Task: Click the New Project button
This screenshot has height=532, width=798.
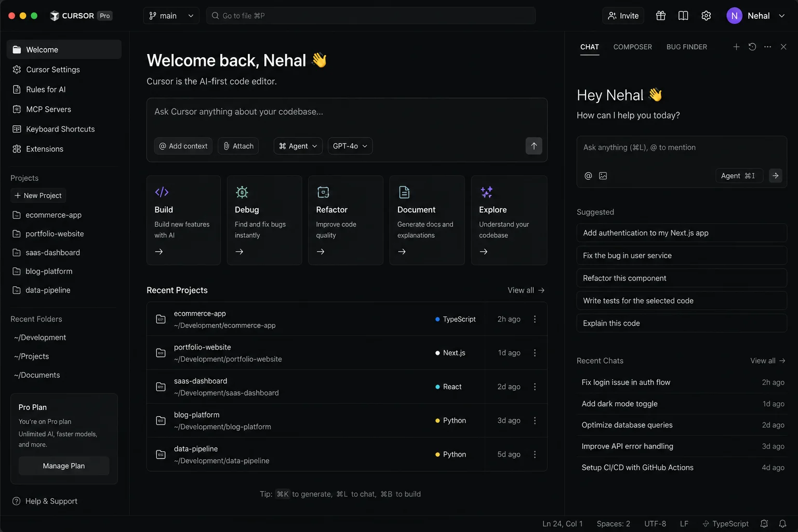Action: click(38, 195)
